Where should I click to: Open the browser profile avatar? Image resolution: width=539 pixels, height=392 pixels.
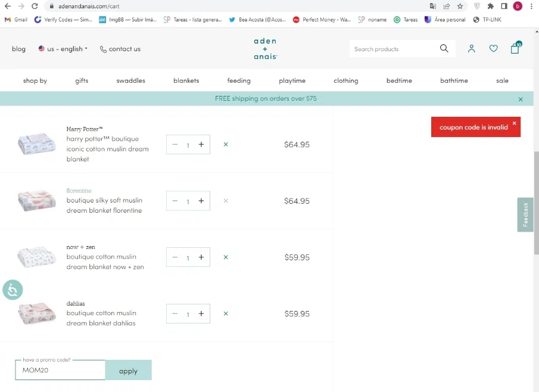pyautogui.click(x=518, y=6)
